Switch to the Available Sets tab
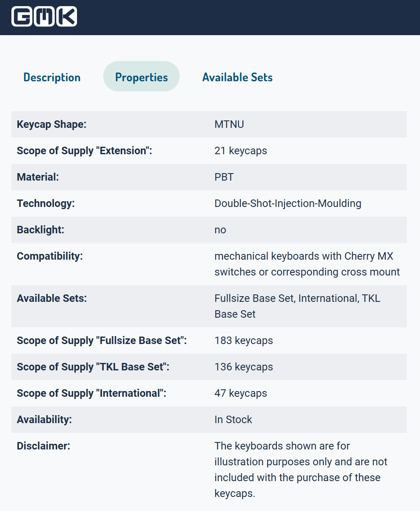420x511 pixels. pyautogui.click(x=238, y=77)
